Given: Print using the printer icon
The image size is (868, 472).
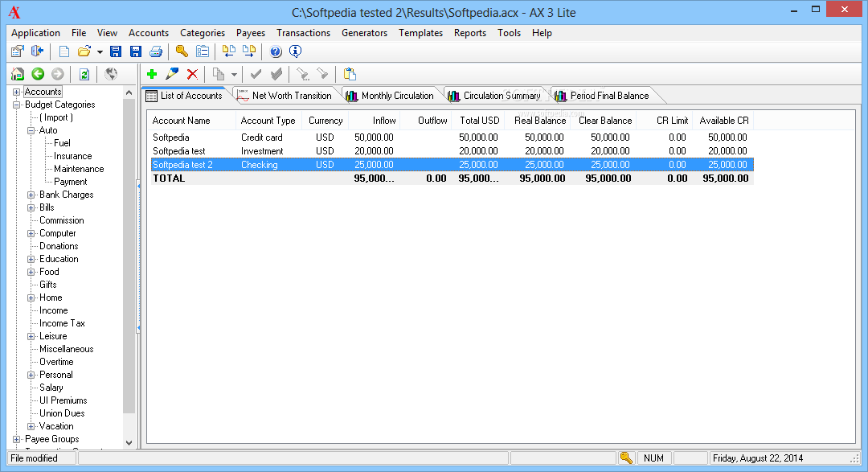Looking at the screenshot, I should (156, 51).
